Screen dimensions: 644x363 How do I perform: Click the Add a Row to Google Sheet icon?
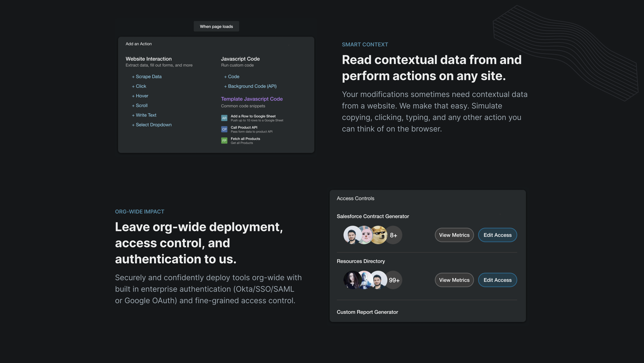tap(224, 118)
